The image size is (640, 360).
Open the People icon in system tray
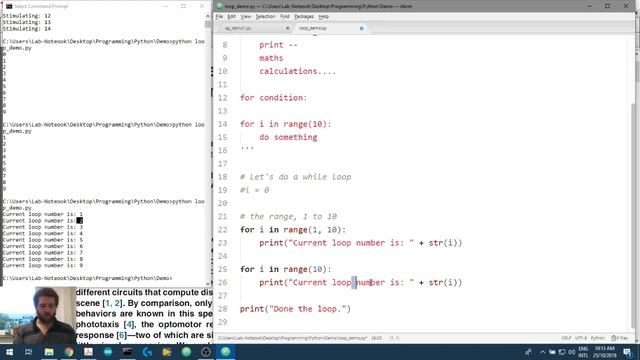[x=528, y=352]
